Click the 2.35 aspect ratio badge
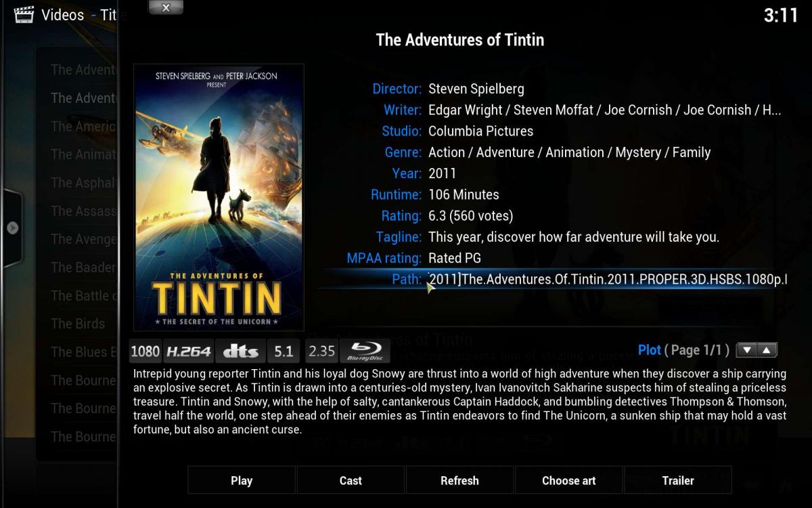 [x=321, y=351]
